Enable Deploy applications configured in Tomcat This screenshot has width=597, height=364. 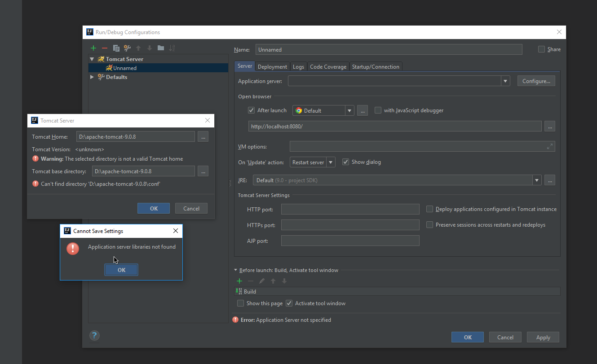point(429,209)
